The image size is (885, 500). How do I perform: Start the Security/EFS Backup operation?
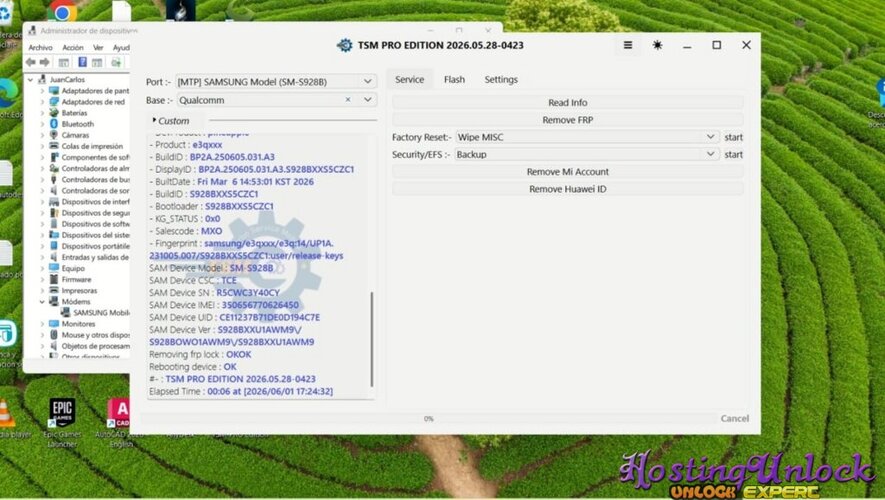click(733, 155)
